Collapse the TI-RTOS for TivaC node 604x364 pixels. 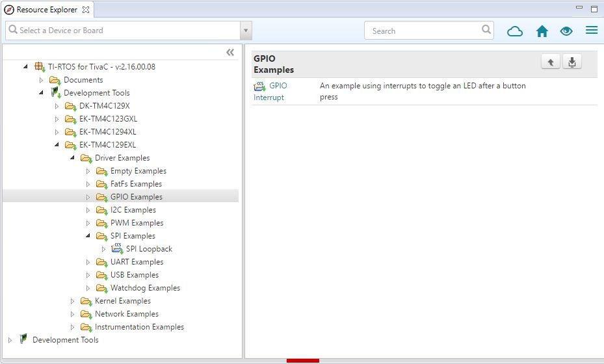(x=25, y=67)
